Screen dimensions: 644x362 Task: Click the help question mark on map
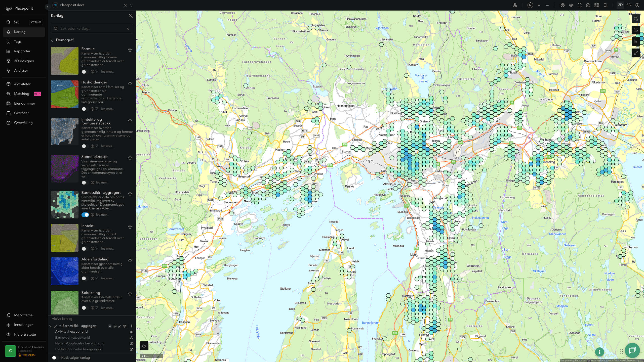pyautogui.click(x=144, y=346)
